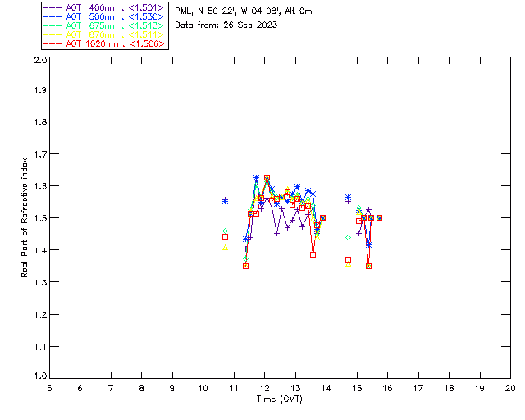Click the last red square data point near 15.7 GMT
The width and height of the screenshot is (525, 420).
tap(379, 217)
